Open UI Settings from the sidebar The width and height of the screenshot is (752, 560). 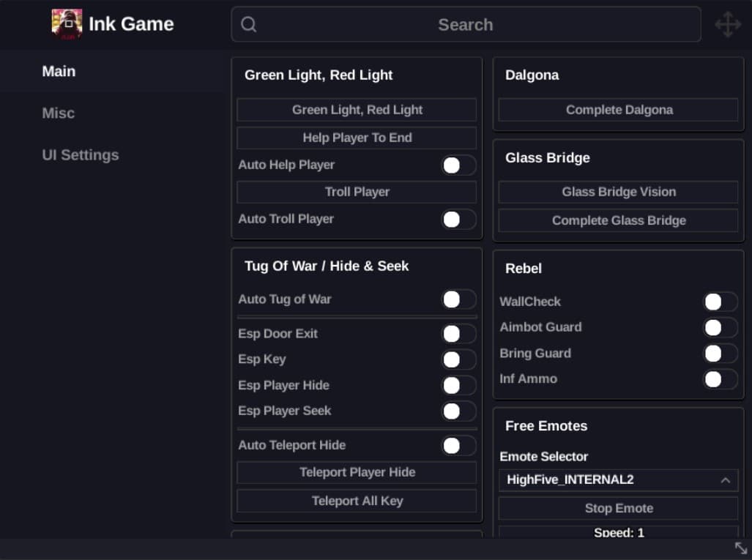tap(81, 154)
